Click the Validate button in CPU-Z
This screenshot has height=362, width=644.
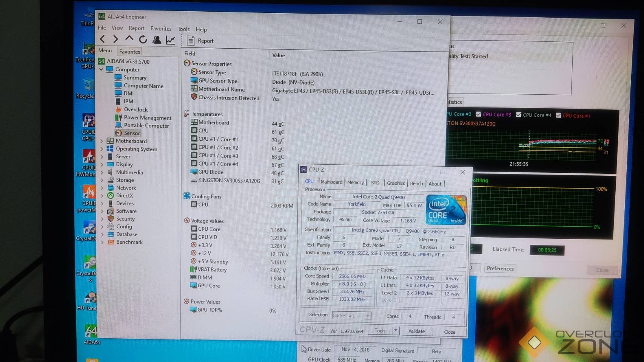coord(416,331)
